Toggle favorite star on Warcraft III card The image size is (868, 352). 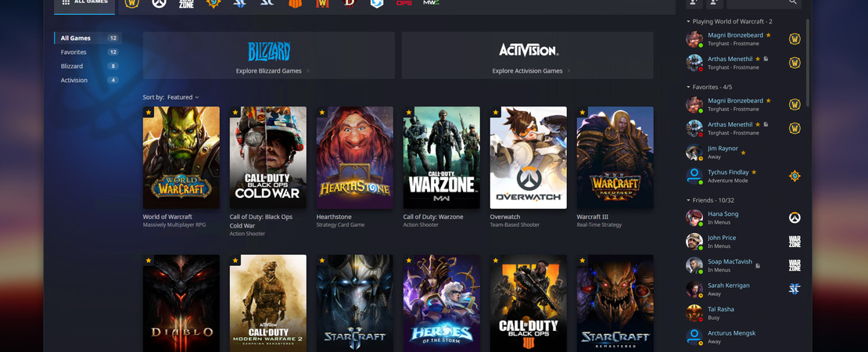[x=583, y=112]
